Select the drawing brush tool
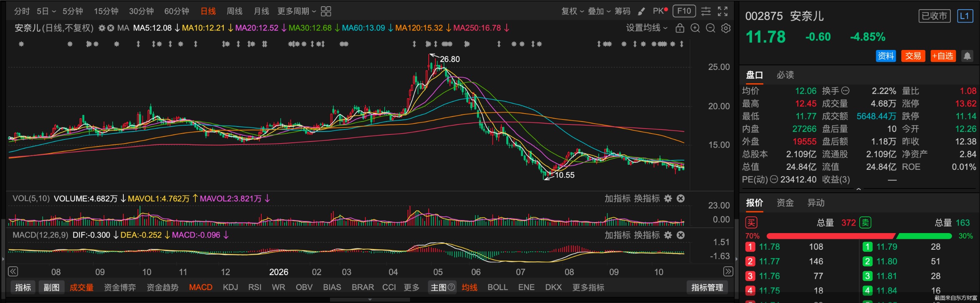980x303 pixels. tap(641, 11)
